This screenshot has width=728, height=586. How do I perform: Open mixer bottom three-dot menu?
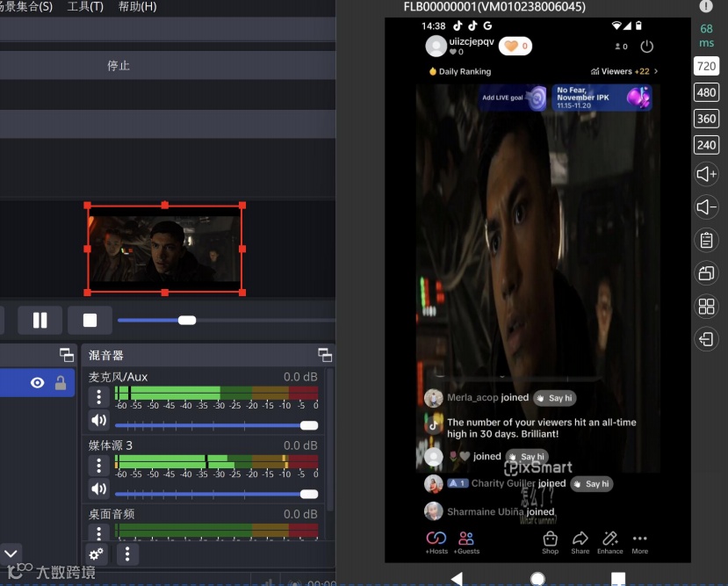click(127, 554)
